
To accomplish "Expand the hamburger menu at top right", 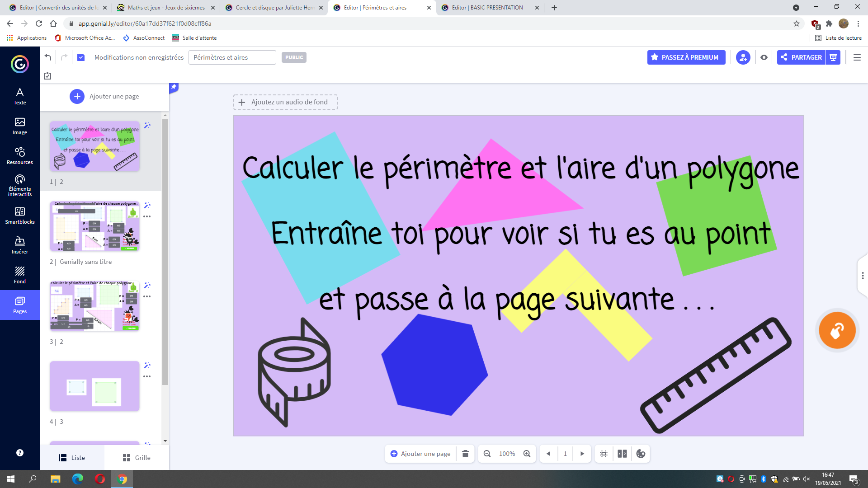I will click(857, 57).
